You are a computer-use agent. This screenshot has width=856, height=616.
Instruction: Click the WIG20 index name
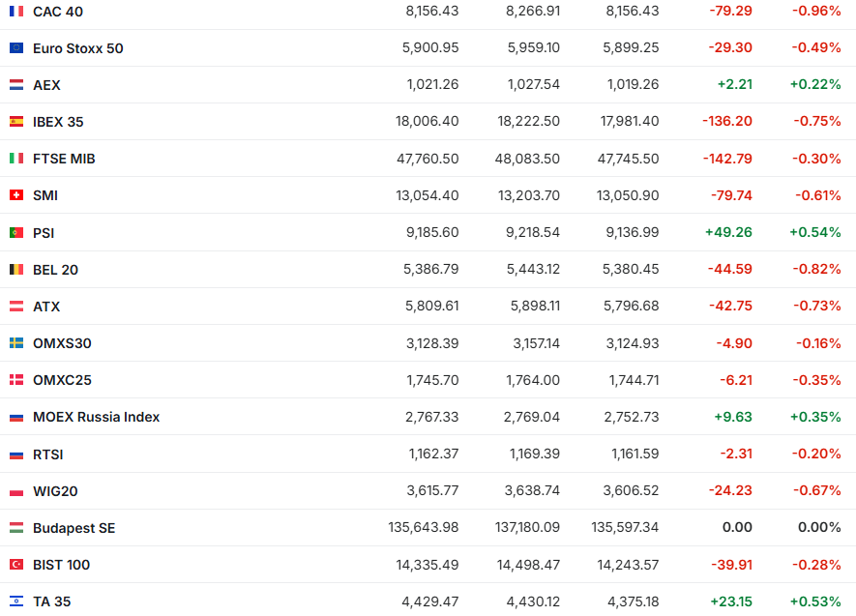tap(55, 491)
